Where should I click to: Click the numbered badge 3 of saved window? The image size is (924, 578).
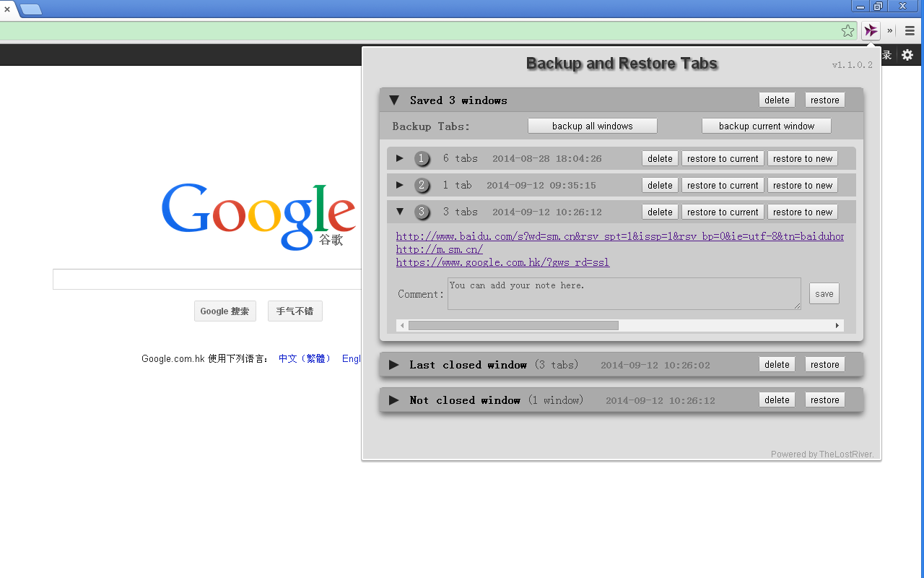click(422, 212)
